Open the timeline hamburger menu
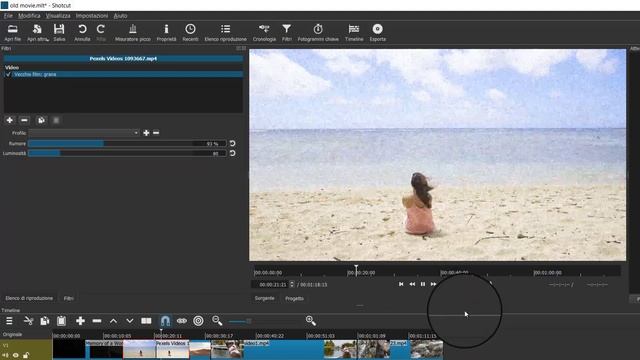Image resolution: width=640 pixels, height=360 pixels. pyautogui.click(x=9, y=321)
